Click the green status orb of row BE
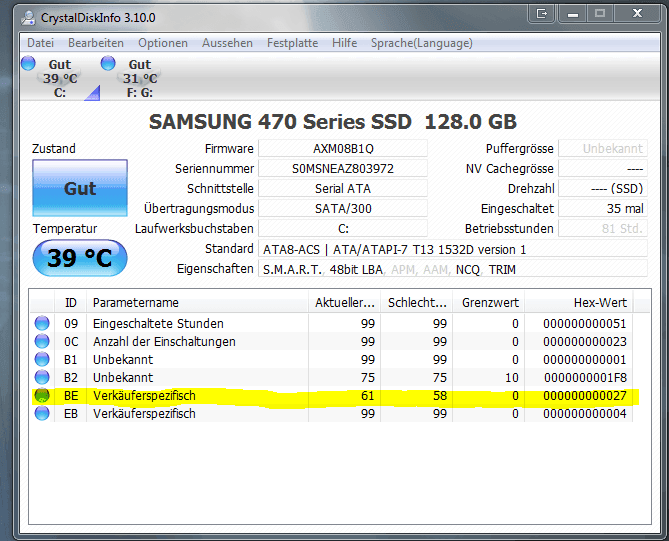This screenshot has height=541, width=669. click(x=42, y=396)
